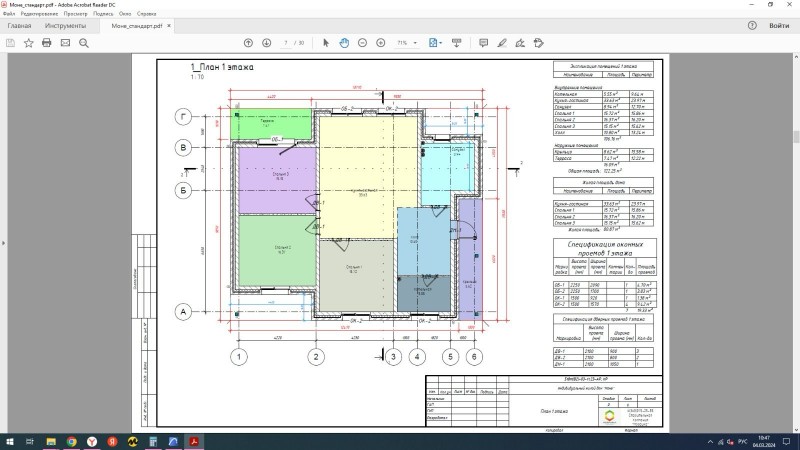
Task: Zoom out with the minus button
Action: (x=362, y=43)
